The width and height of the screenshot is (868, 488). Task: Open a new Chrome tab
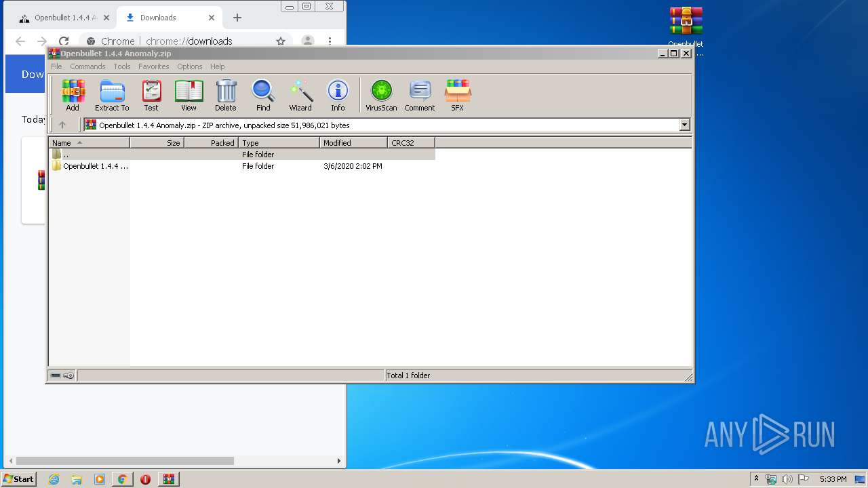[237, 18]
